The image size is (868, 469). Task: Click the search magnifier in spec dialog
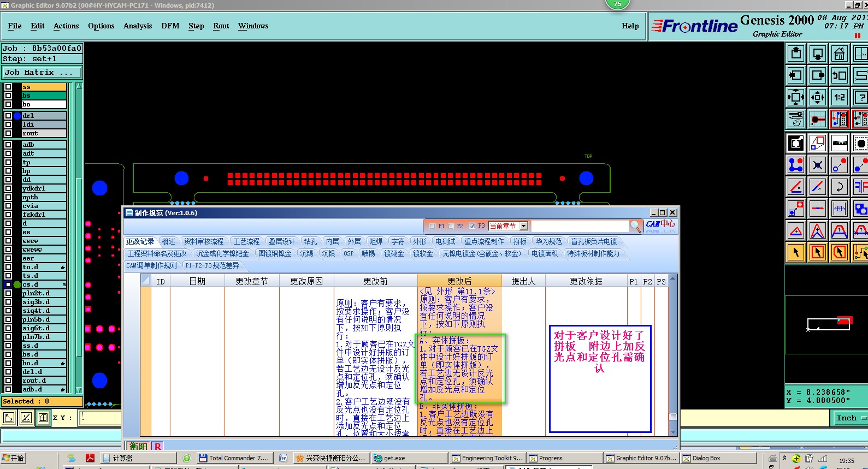tap(635, 226)
